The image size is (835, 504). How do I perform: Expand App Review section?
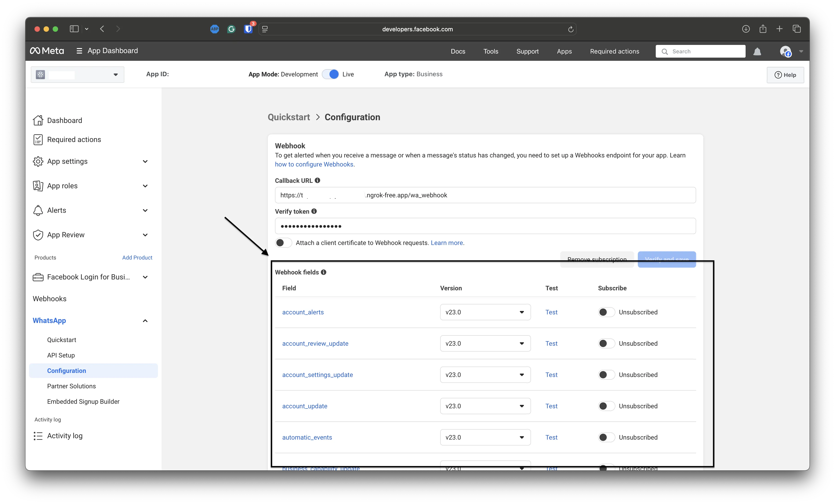pyautogui.click(x=145, y=235)
